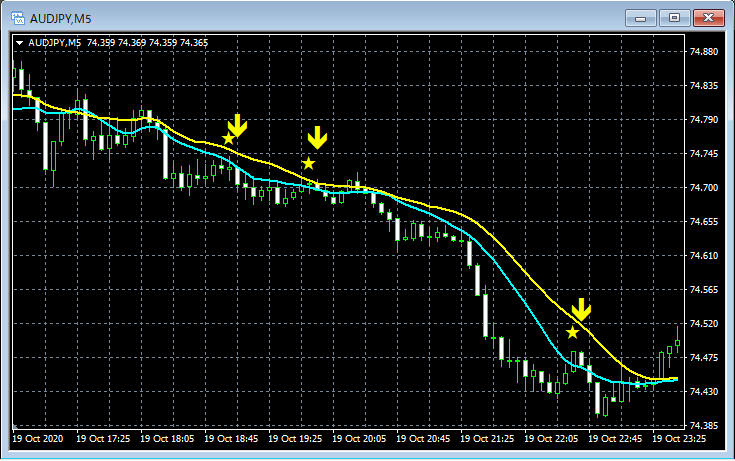Click the 19 Oct 17:25 time label
This screenshot has width=735, height=461.
pos(103,439)
